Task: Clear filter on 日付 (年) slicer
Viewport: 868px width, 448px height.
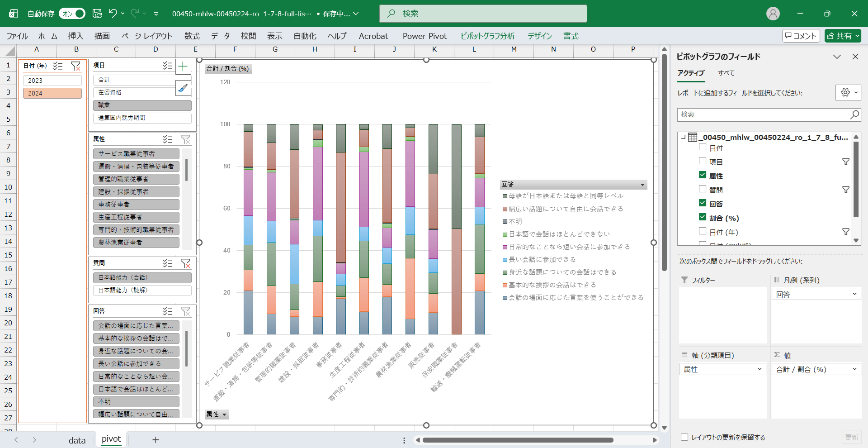Action: coord(75,66)
